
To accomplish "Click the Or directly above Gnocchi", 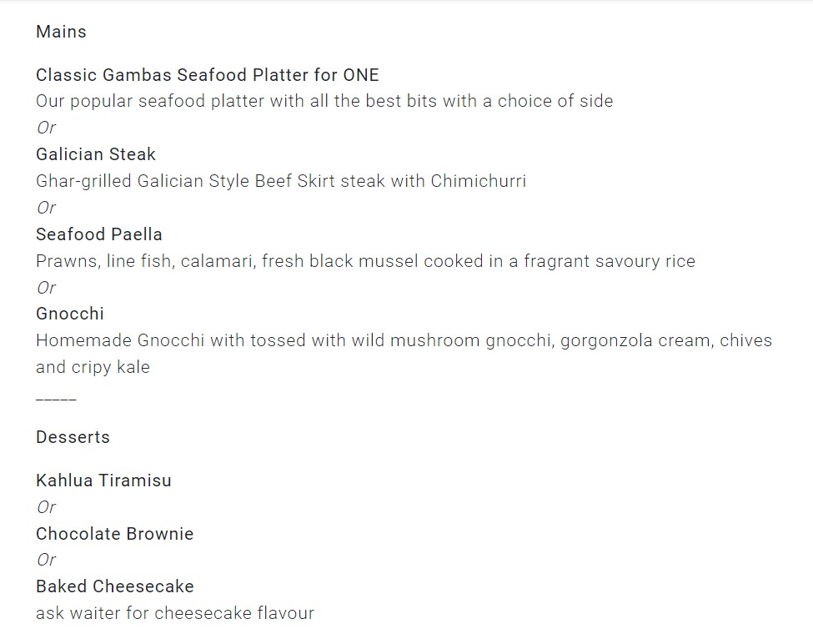I will [x=46, y=288].
